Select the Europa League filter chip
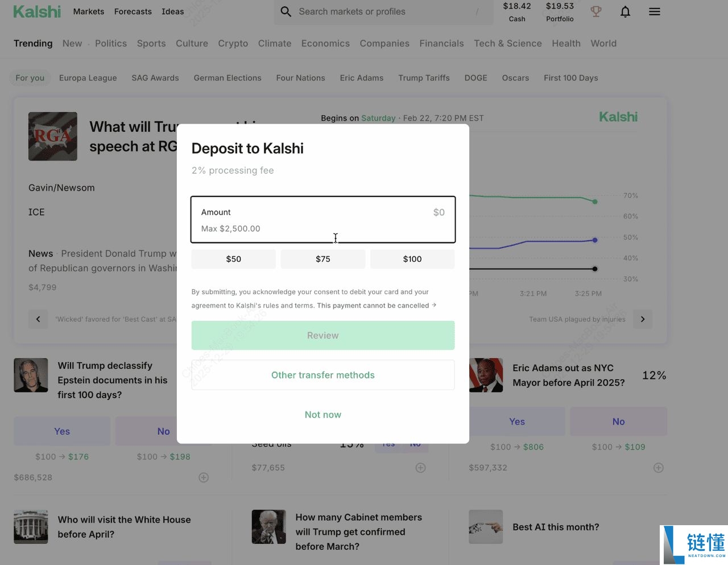Screen dimensions: 728x565 88,78
